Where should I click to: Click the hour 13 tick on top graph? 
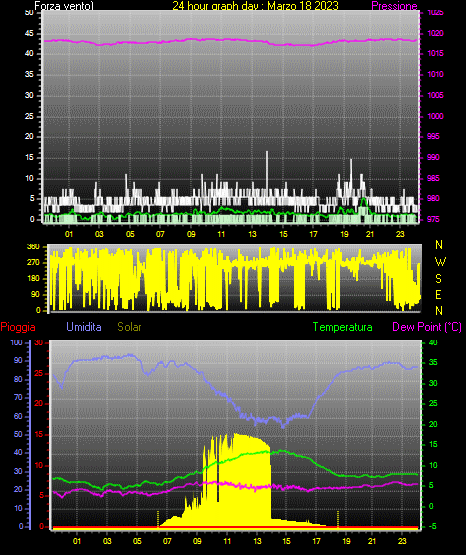click(252, 234)
